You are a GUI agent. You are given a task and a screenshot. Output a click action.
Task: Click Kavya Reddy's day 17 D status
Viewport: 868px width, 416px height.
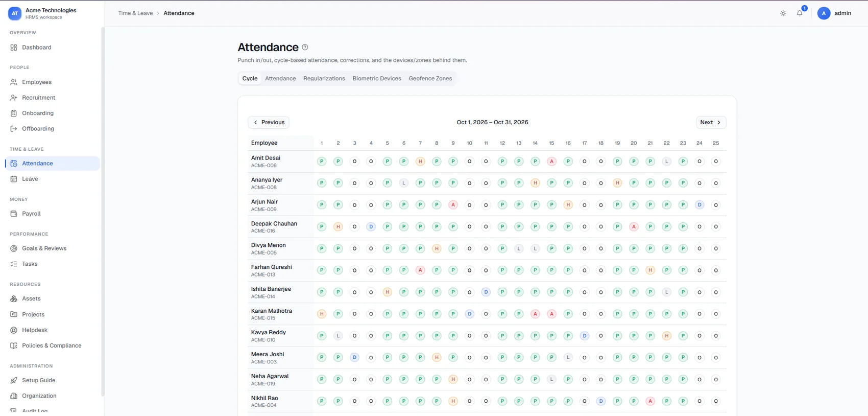585,336
